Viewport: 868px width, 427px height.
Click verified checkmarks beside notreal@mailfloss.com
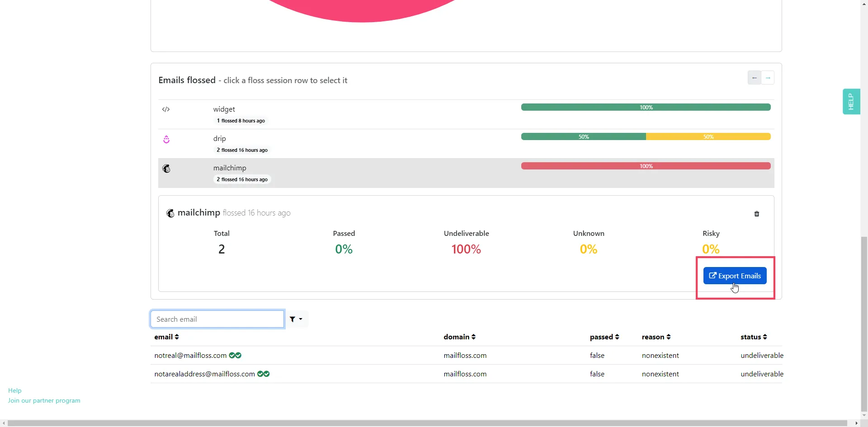point(235,356)
